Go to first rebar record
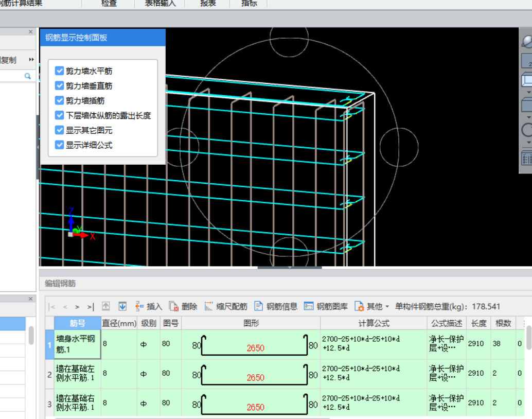 [x=52, y=307]
